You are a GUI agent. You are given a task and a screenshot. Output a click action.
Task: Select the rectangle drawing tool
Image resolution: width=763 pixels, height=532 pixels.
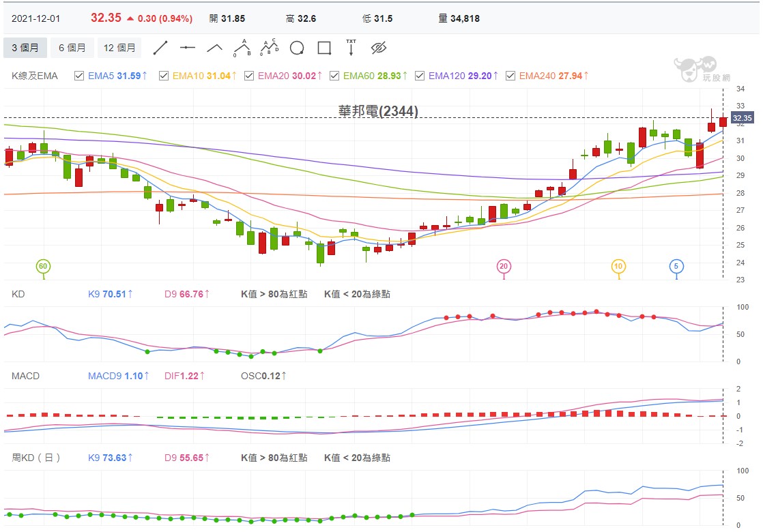324,48
